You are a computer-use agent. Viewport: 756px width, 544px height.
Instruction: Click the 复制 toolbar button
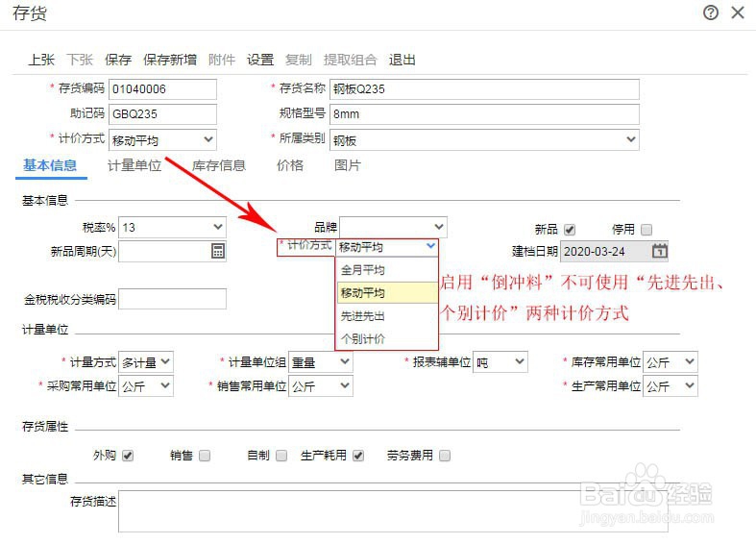tap(299, 60)
